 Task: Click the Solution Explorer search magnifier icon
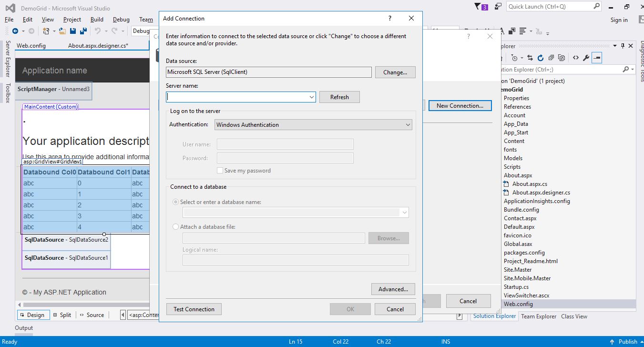(x=625, y=69)
